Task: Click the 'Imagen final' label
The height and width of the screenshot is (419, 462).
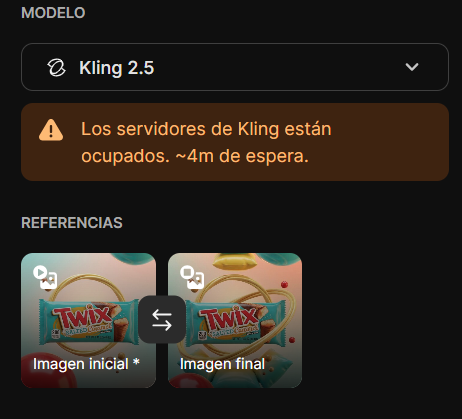Action: coord(222,364)
